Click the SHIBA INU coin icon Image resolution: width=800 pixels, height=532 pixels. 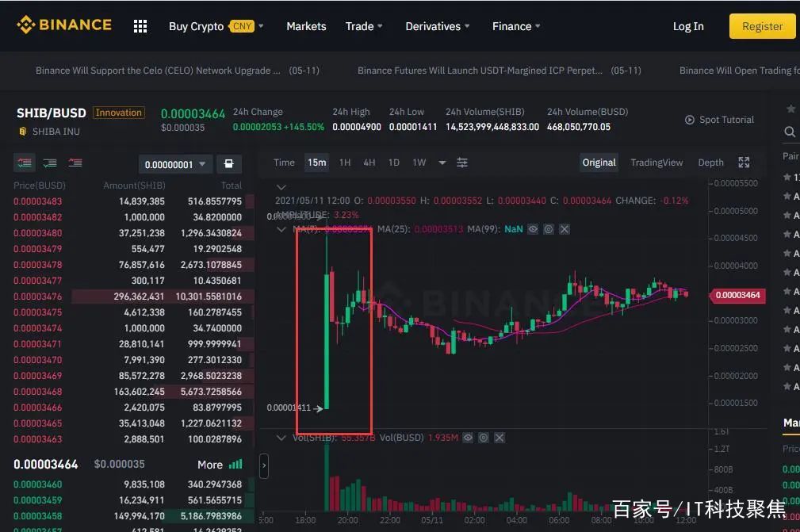coord(22,132)
